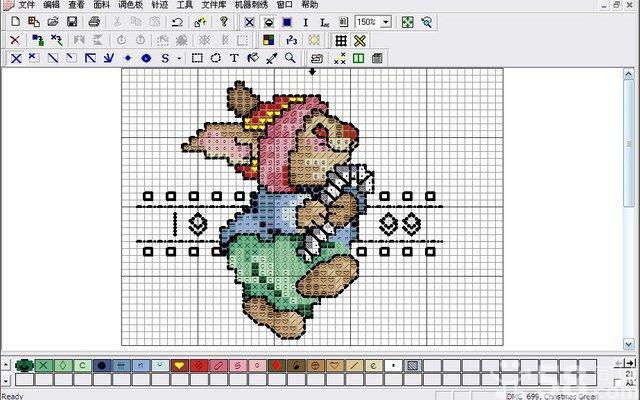
Task: Pick the red swatch with diamond symbol
Action: pos(199,365)
